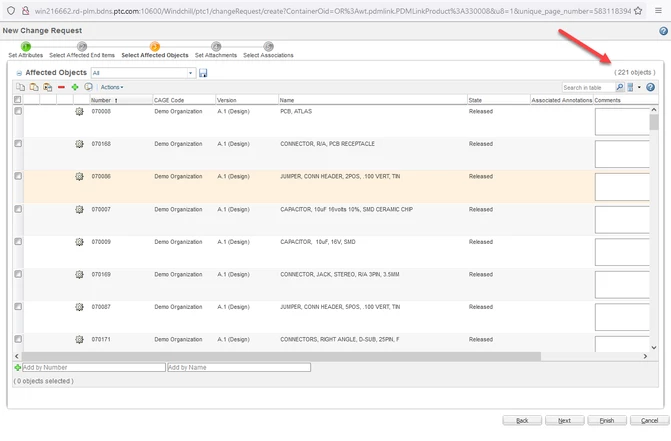This screenshot has width=671, height=441.
Task: Click the CAGE Code column header
Action: click(x=184, y=100)
